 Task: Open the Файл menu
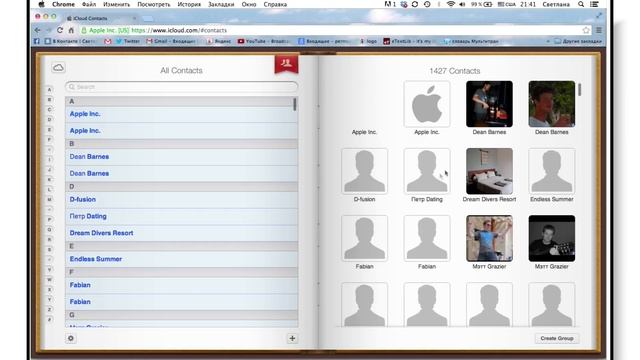(89, 4)
